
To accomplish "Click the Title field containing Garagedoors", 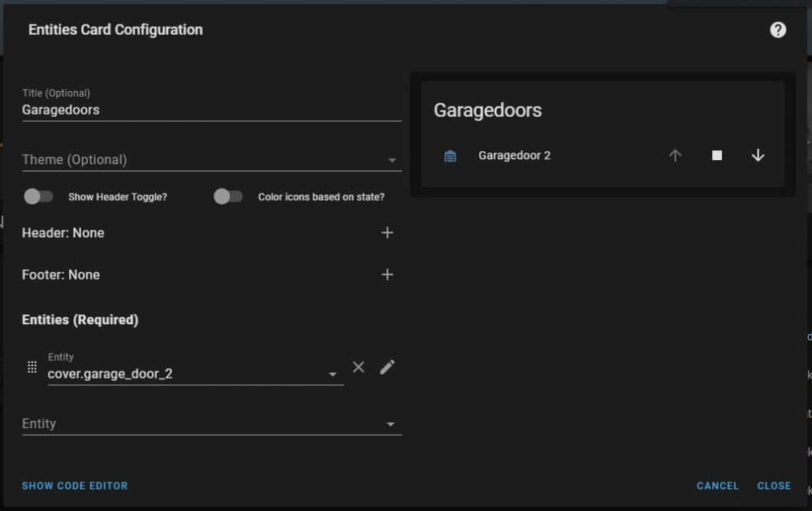I will 122,110.
